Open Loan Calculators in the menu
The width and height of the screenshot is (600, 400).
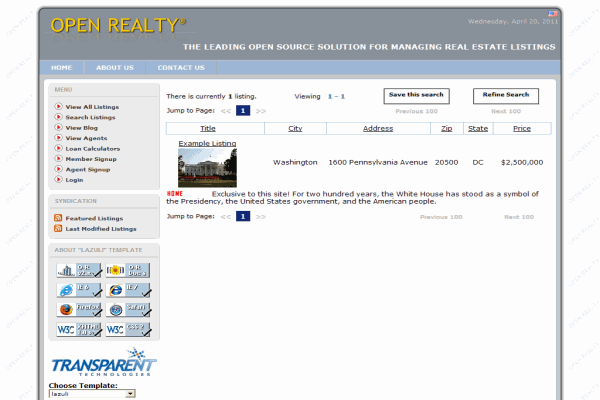point(93,149)
